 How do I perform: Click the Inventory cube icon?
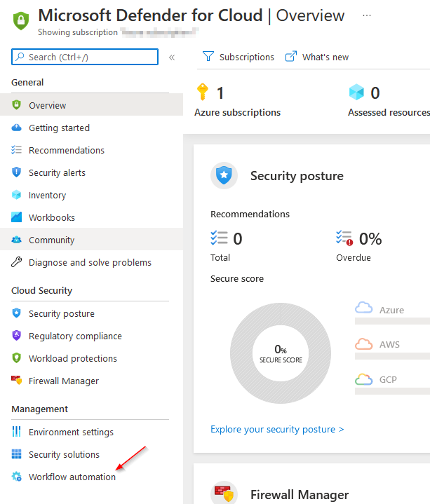(16, 195)
